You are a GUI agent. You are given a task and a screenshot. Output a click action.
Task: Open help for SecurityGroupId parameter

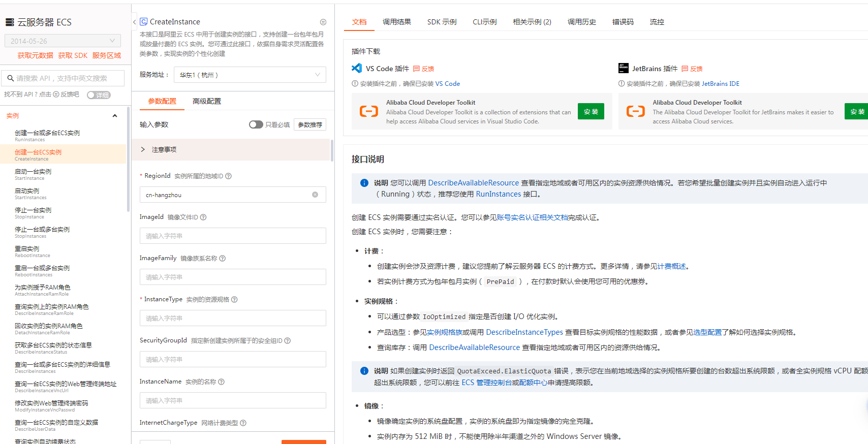(288, 341)
